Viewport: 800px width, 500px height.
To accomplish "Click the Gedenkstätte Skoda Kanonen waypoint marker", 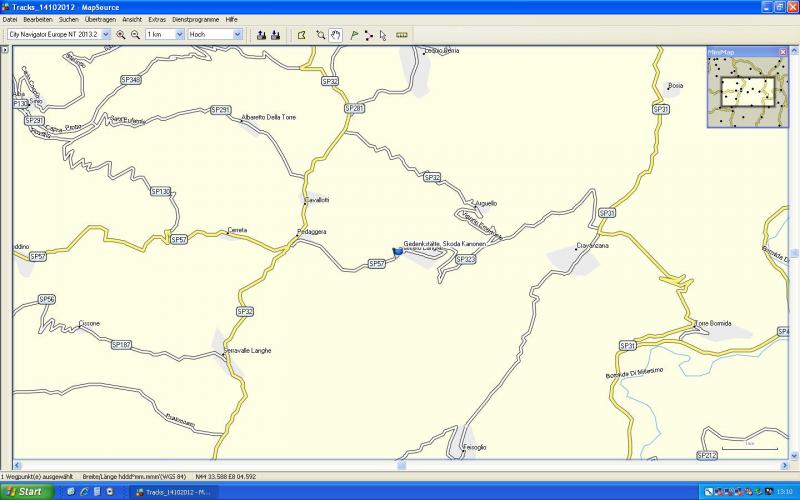I will (x=397, y=253).
